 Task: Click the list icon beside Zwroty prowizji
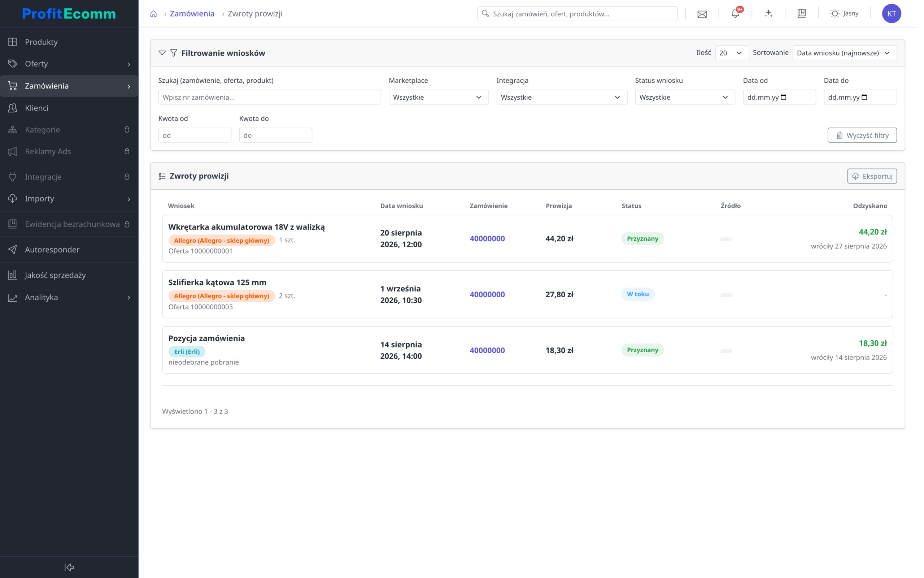pyautogui.click(x=162, y=176)
